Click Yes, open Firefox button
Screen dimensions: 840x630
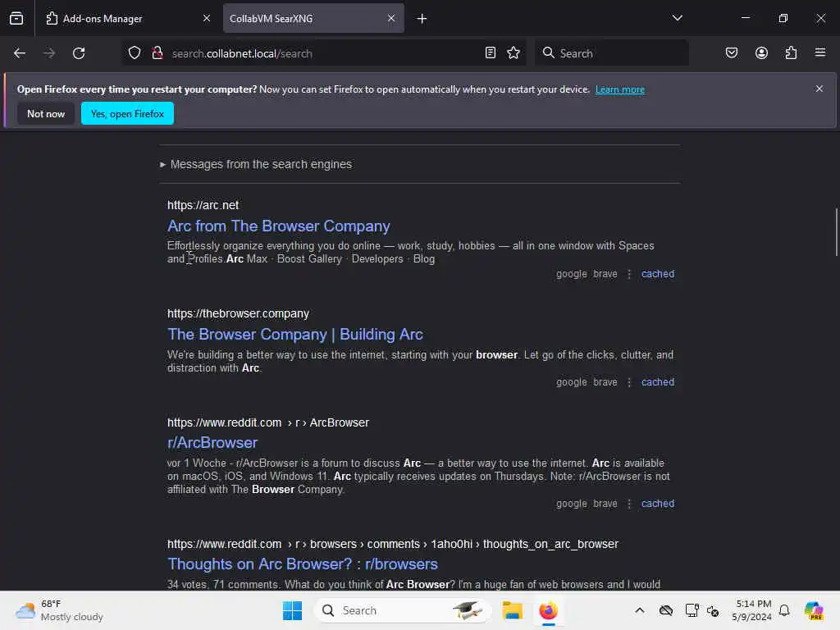coord(127,114)
